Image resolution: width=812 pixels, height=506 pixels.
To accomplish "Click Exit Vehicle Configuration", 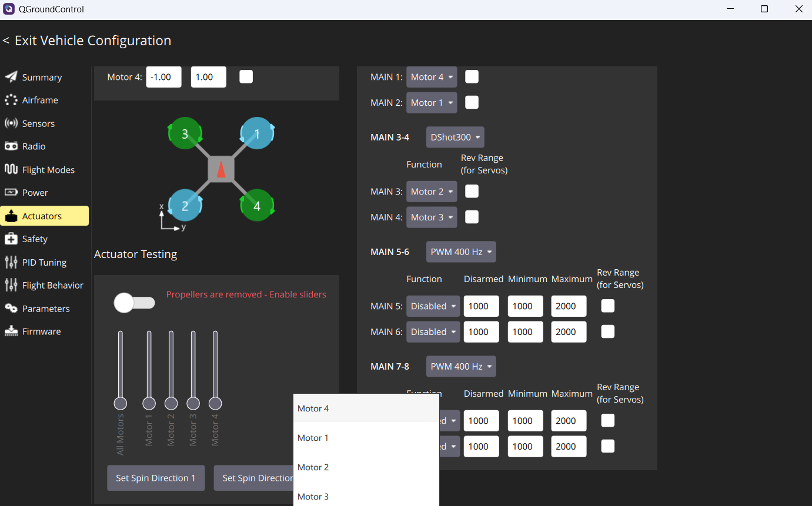I will click(x=87, y=41).
